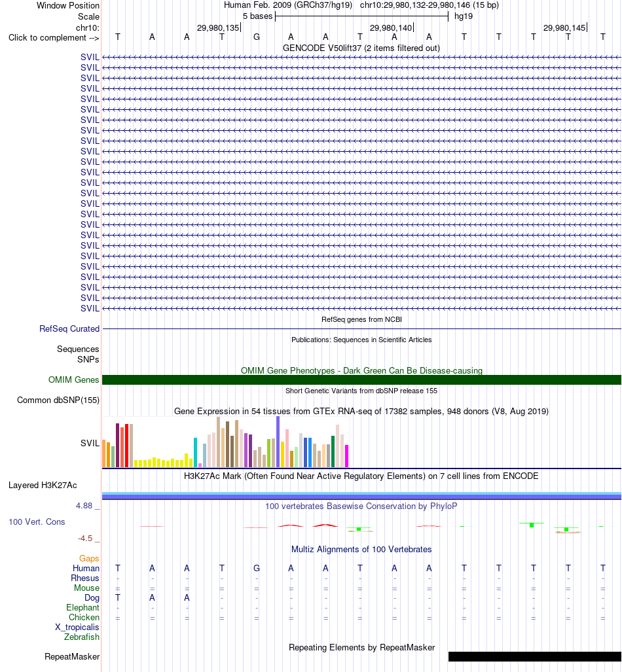Select the "chr10:" ruler label
622x672 pixels.
pos(88,28)
